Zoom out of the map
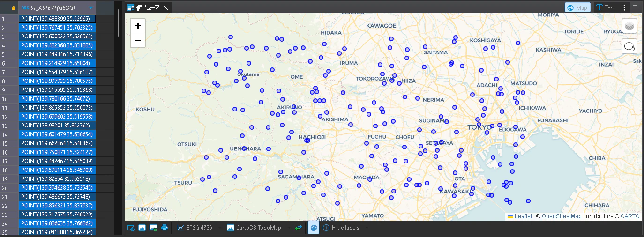This screenshot has width=644, height=237. pos(138,40)
